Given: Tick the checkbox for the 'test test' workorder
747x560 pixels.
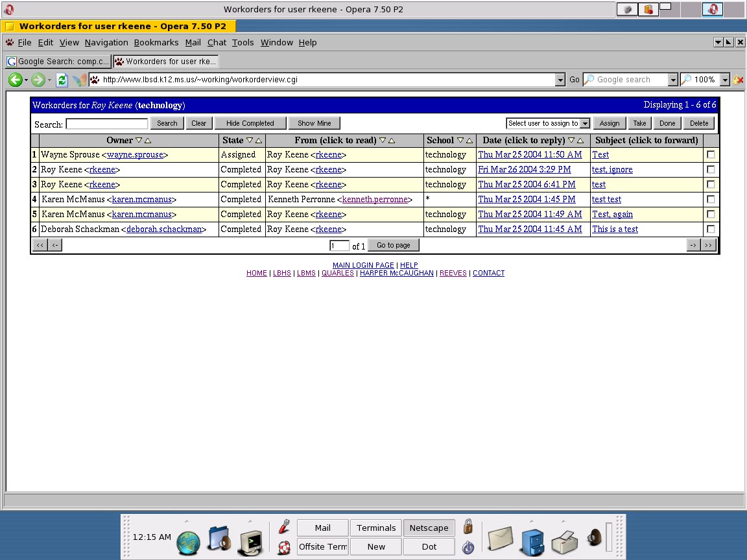Looking at the screenshot, I should click(x=711, y=199).
